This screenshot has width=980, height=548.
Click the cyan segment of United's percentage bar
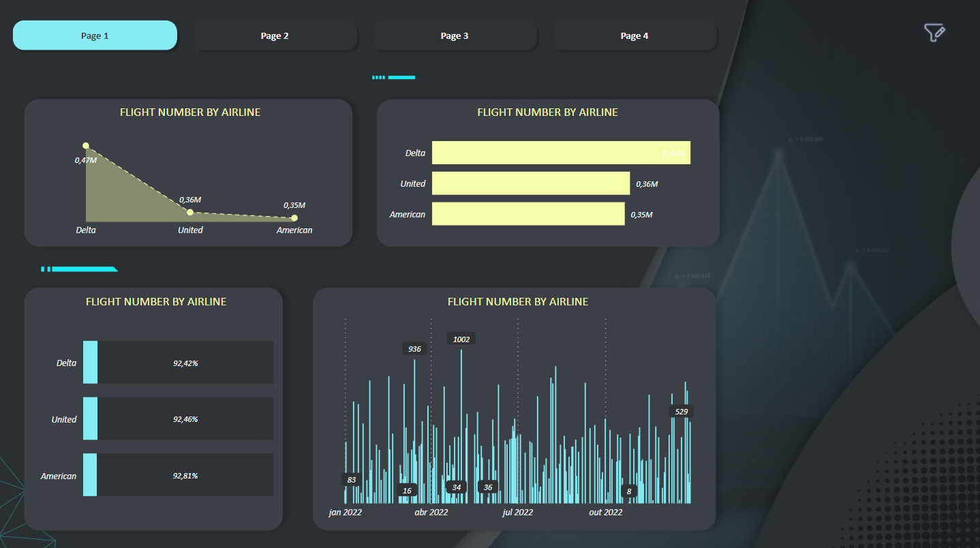coord(90,418)
